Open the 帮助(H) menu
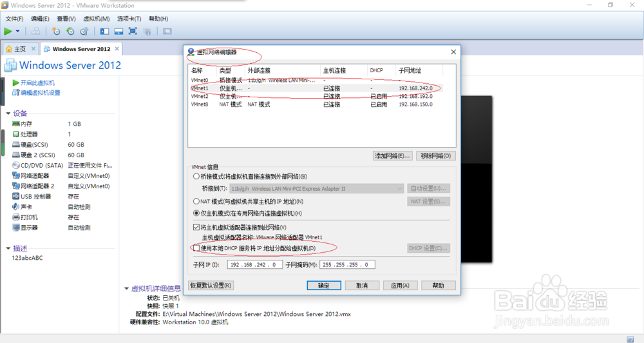This screenshot has width=644, height=343. (158, 19)
